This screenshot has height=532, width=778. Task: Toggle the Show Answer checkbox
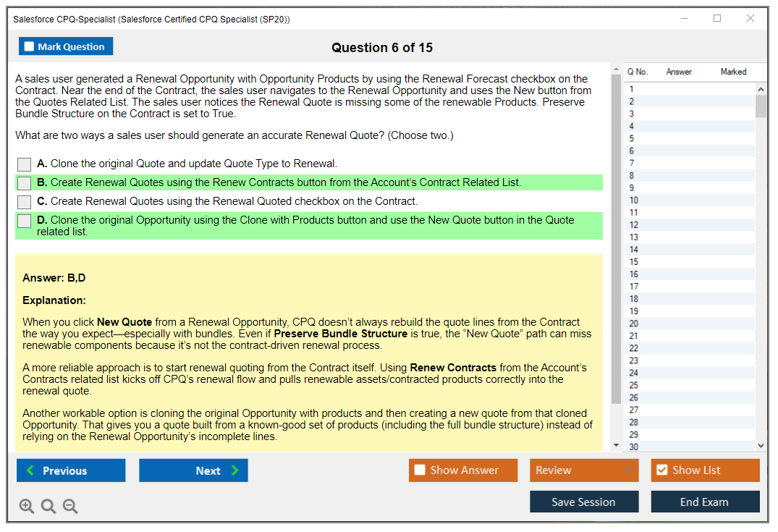tap(420, 470)
